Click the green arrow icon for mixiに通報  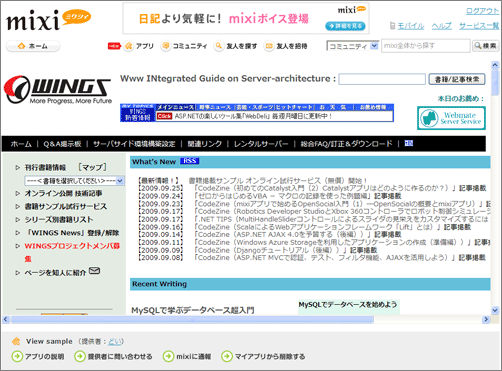click(x=168, y=356)
